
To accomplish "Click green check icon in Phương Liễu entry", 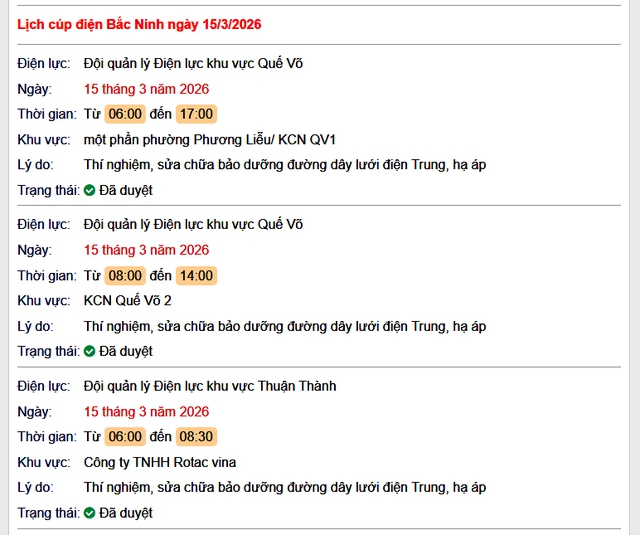I will coord(90,190).
